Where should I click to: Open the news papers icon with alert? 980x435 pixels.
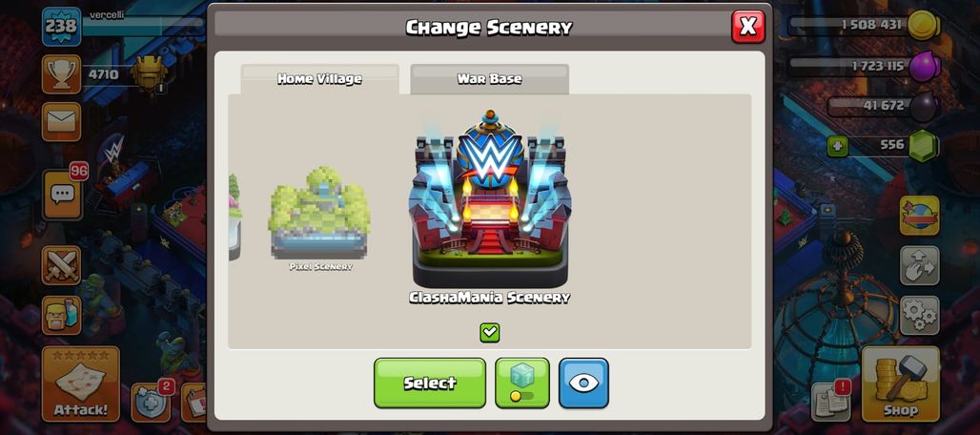(831, 402)
